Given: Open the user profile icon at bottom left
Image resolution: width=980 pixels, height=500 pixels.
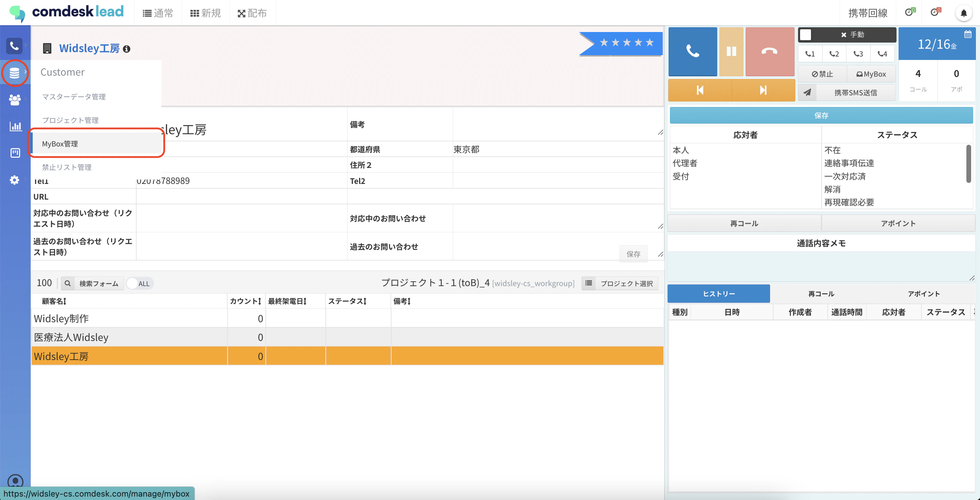Looking at the screenshot, I should click(x=15, y=481).
